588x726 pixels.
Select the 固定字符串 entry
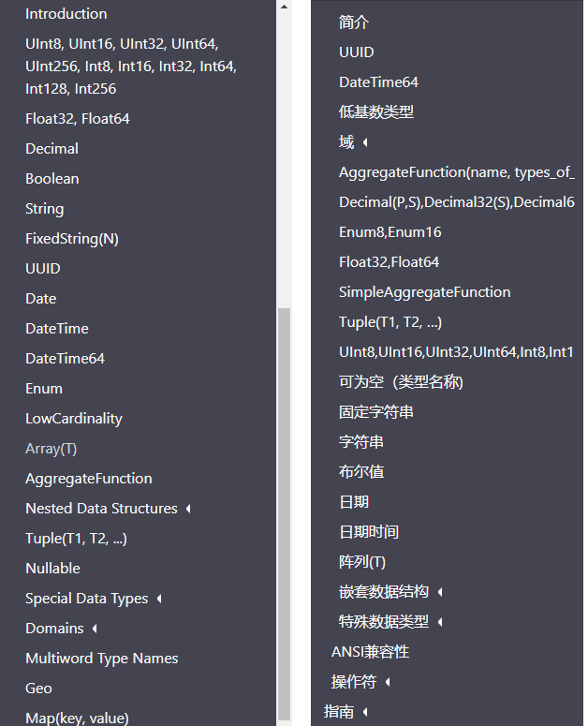pyautogui.click(x=376, y=412)
